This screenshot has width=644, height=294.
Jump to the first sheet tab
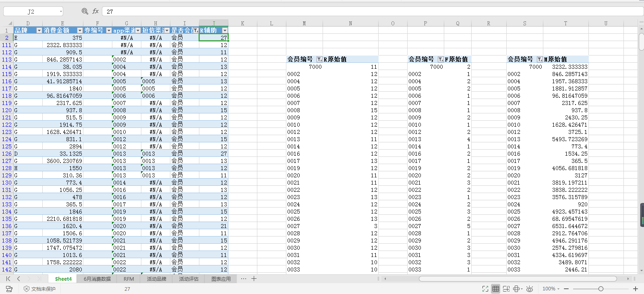pos(8,279)
